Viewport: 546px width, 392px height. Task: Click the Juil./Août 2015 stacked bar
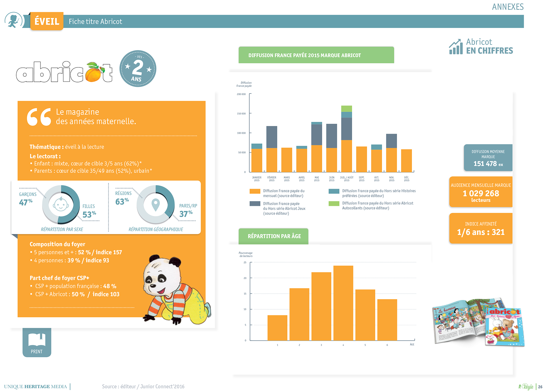click(x=347, y=139)
